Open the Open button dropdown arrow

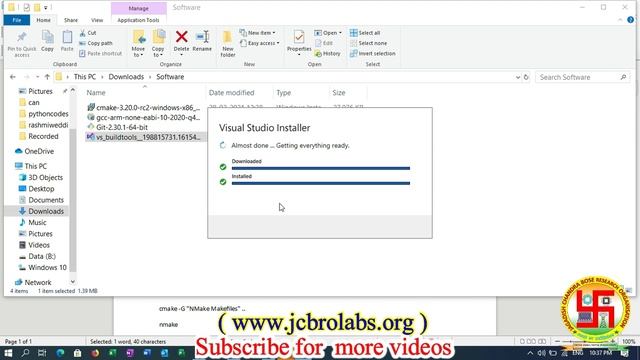[340, 33]
